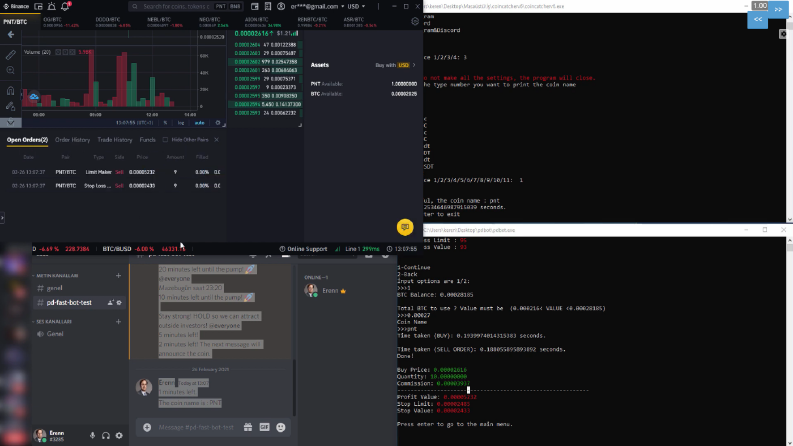
Task: Open the Buy with USD chevron
Action: point(414,65)
